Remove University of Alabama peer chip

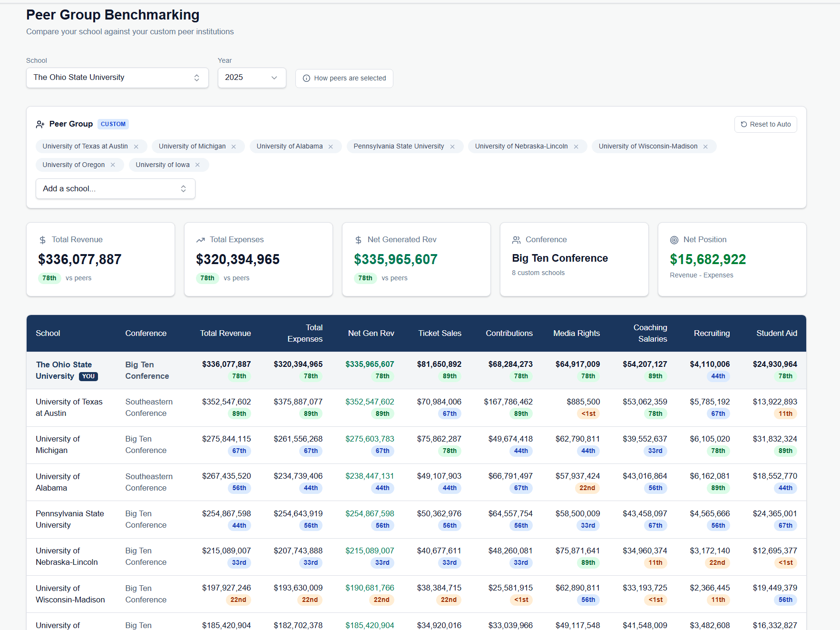pyautogui.click(x=331, y=147)
